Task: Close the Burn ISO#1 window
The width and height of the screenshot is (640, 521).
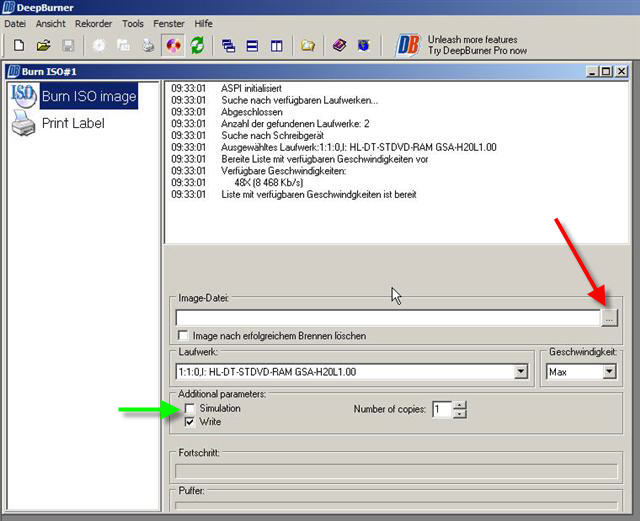Action: [621, 71]
